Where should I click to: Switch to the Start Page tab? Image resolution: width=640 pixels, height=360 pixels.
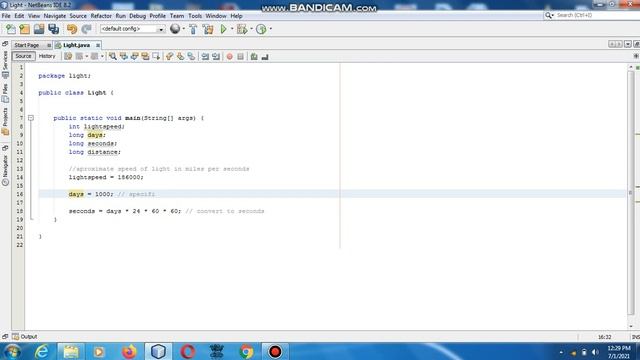[x=27, y=45]
